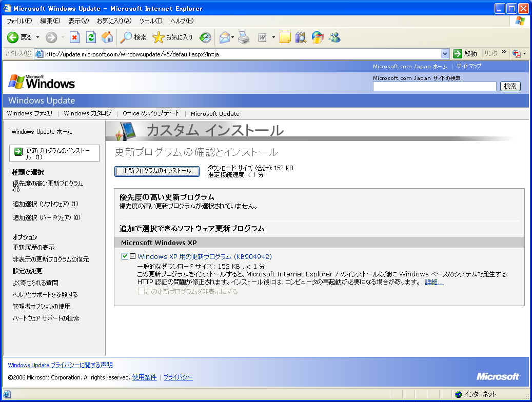
Task: Open the ファイル(F) menu
Action: pos(19,21)
